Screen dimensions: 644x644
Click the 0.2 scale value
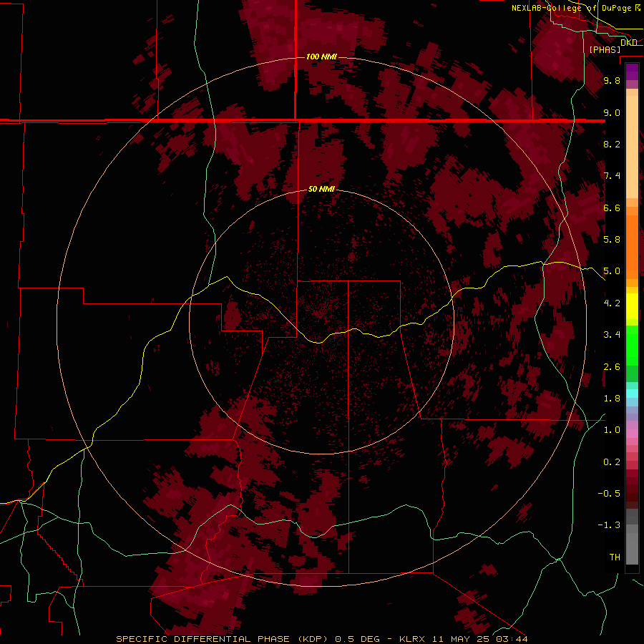pos(612,462)
